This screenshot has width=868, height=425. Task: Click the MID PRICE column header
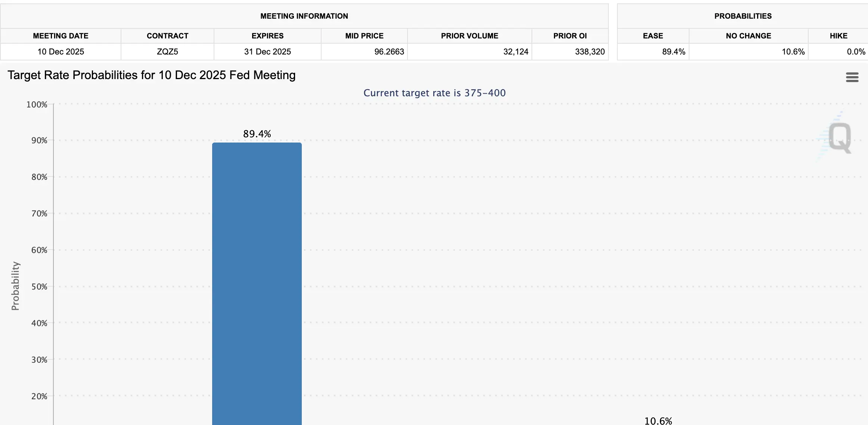pos(364,36)
